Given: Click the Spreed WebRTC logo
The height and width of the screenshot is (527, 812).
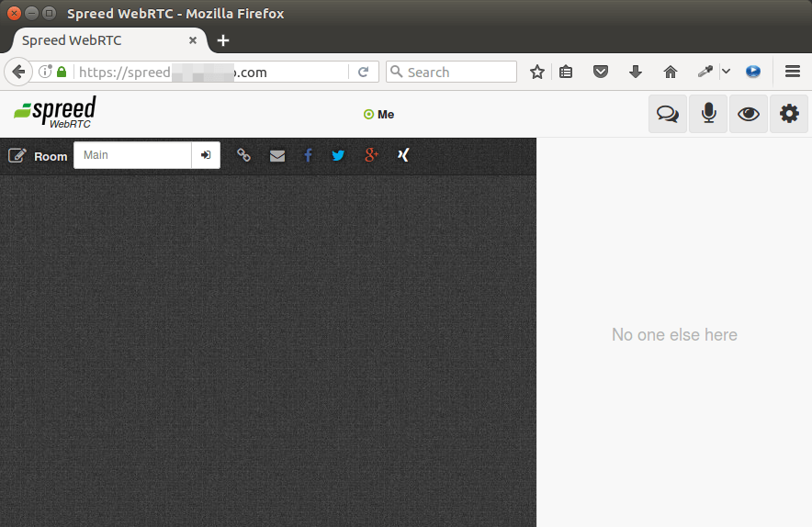Looking at the screenshot, I should pyautogui.click(x=54, y=113).
